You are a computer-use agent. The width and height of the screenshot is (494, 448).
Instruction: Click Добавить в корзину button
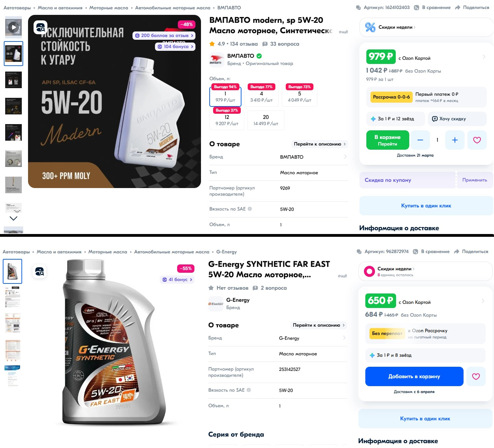pos(414,376)
